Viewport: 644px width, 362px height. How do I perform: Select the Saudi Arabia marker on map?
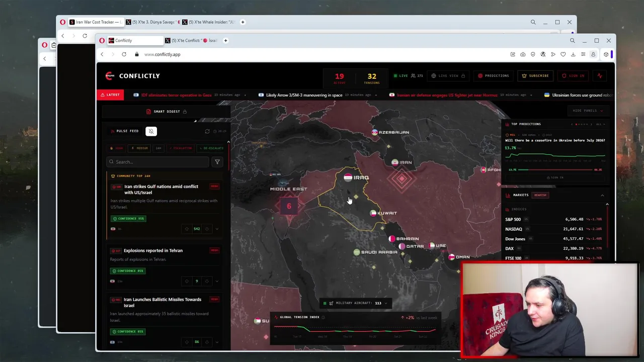tap(356, 252)
